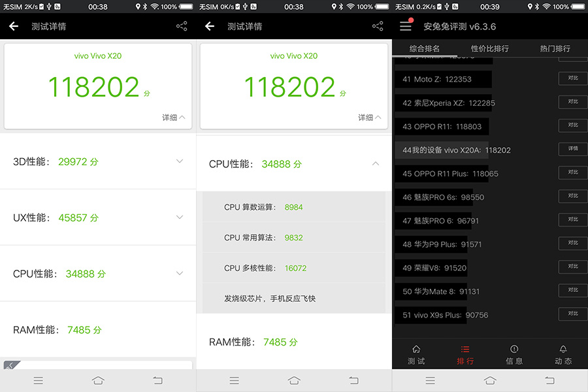
Task: Tap the back arrow on the left 测试详情 screen
Action: (x=13, y=26)
